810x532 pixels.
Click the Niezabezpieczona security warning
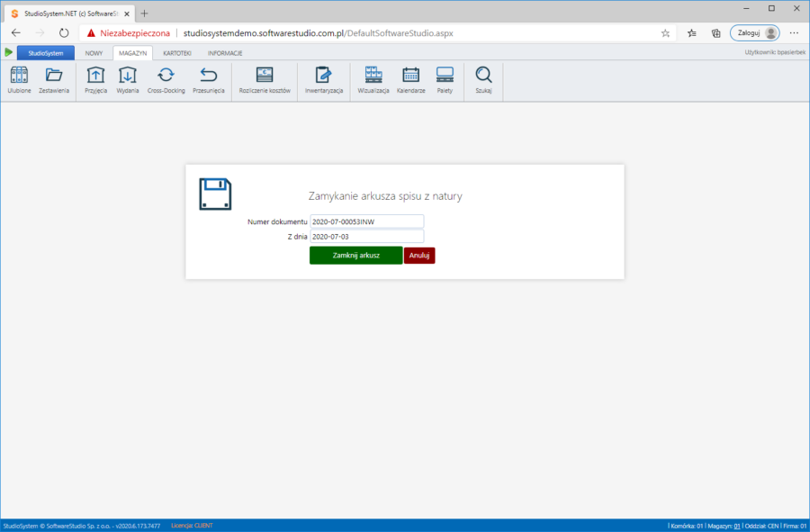pyautogui.click(x=128, y=33)
